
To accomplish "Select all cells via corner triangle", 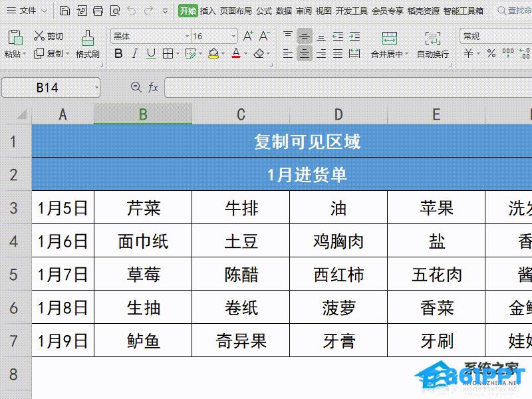I will (22, 114).
